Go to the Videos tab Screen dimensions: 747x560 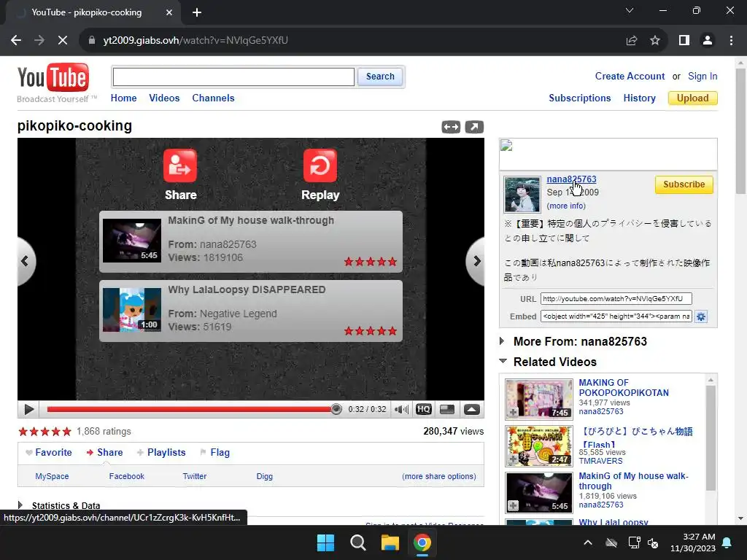164,98
